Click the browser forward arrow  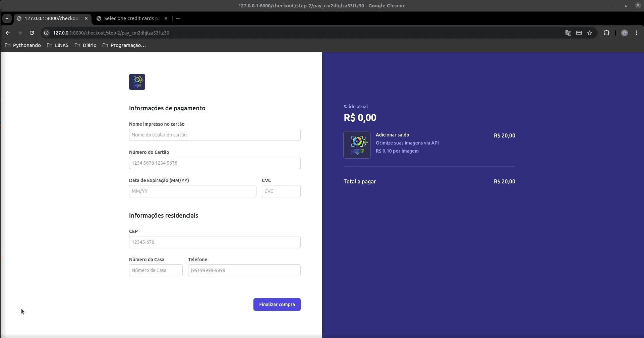(20, 33)
